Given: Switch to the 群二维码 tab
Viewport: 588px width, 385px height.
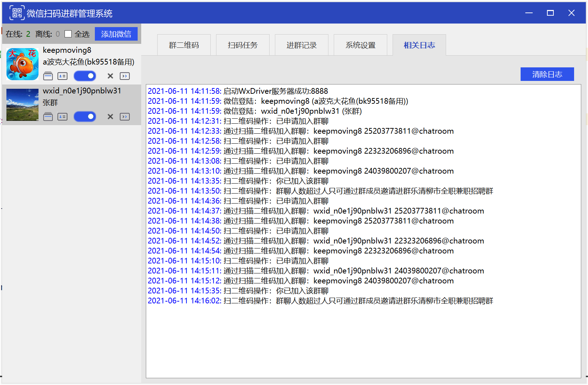Looking at the screenshot, I should click(x=184, y=45).
